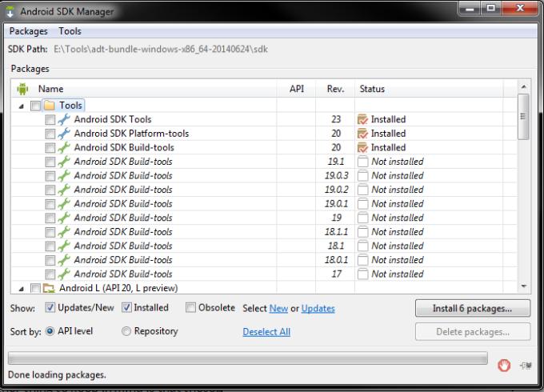This screenshot has height=392, width=544.
Task: Click wrench icon for Build-tools rev 18.1
Action: [64, 246]
